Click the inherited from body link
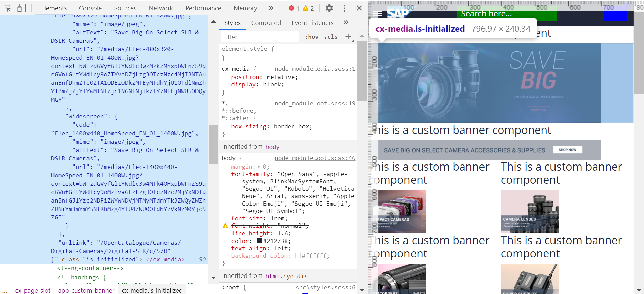 click(272, 147)
